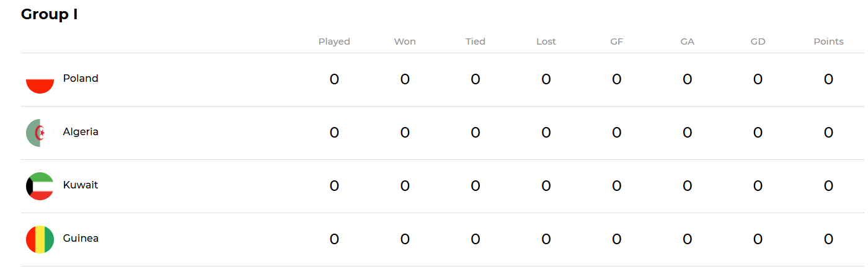The image size is (868, 269).
Task: Click the Poland flag icon
Action: click(40, 80)
